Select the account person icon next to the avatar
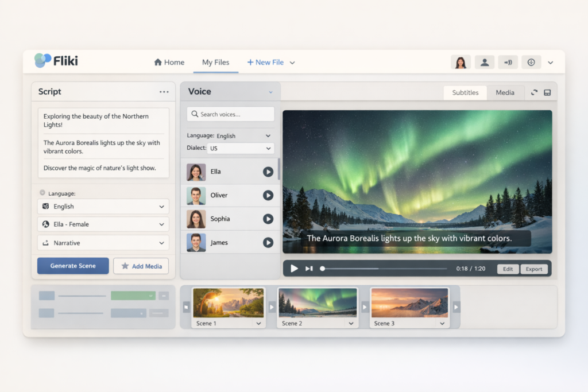The image size is (588, 392). pos(485,62)
